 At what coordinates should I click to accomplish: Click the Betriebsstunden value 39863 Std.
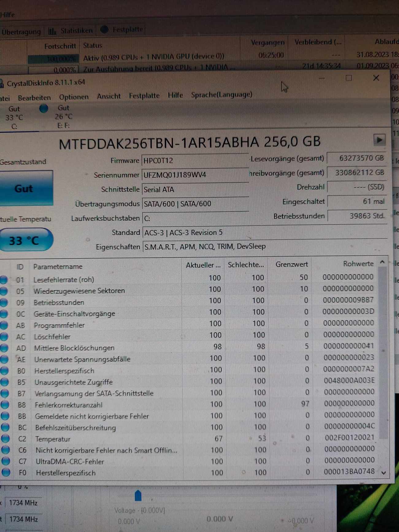click(357, 216)
